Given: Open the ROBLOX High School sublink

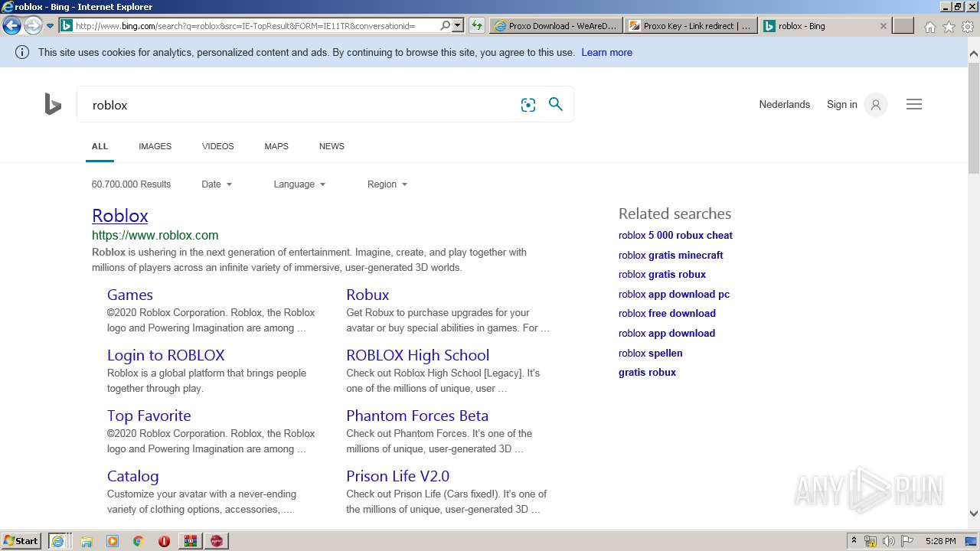Looking at the screenshot, I should point(417,355).
